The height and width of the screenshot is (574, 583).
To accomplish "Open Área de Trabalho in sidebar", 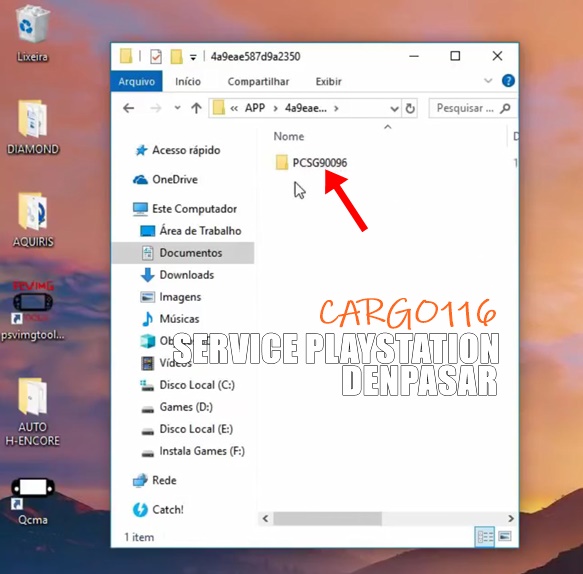I will (190, 231).
